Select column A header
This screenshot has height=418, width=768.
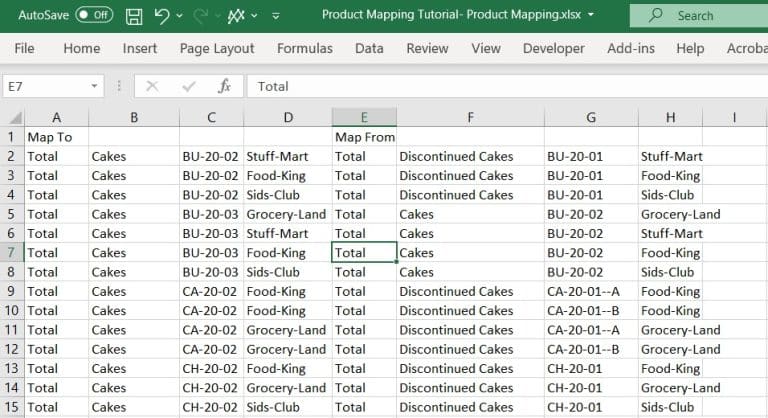click(x=56, y=118)
